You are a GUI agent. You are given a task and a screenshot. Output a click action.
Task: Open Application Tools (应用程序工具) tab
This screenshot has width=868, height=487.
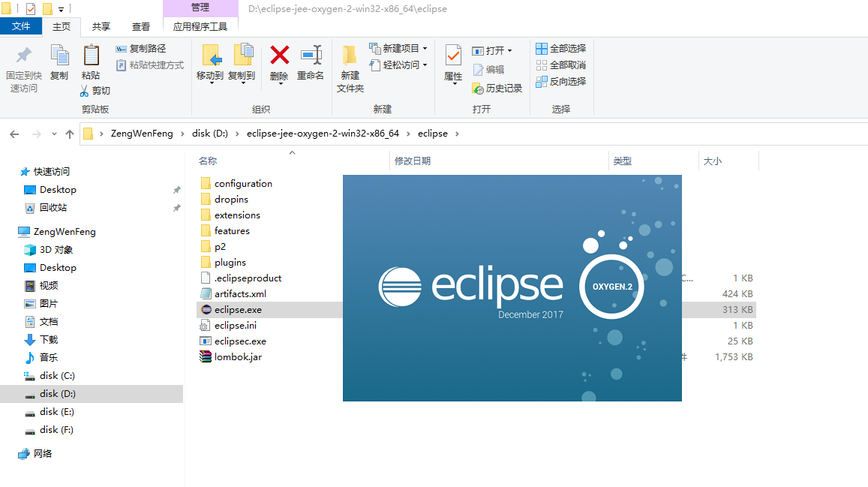pyautogui.click(x=200, y=26)
